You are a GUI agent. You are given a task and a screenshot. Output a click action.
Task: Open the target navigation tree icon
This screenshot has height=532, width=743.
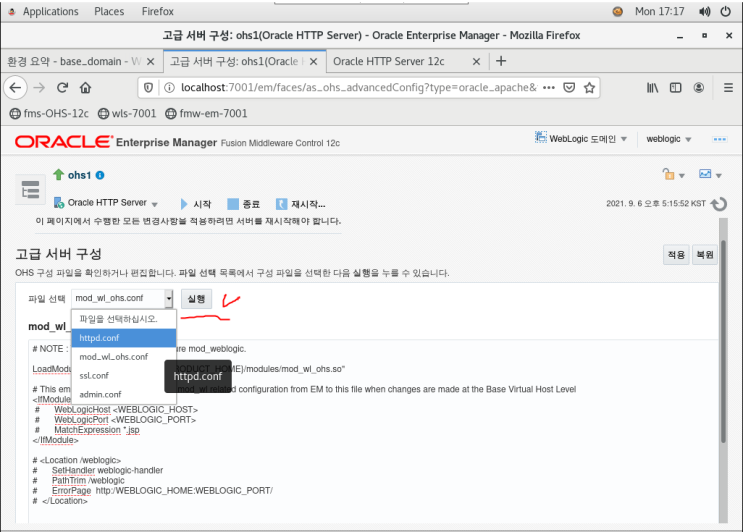click(x=30, y=189)
